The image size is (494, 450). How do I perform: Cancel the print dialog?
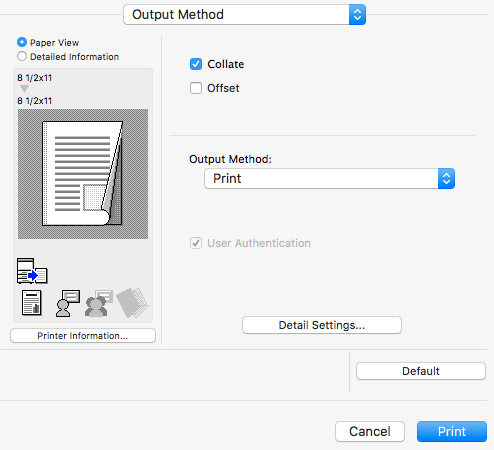pos(370,431)
